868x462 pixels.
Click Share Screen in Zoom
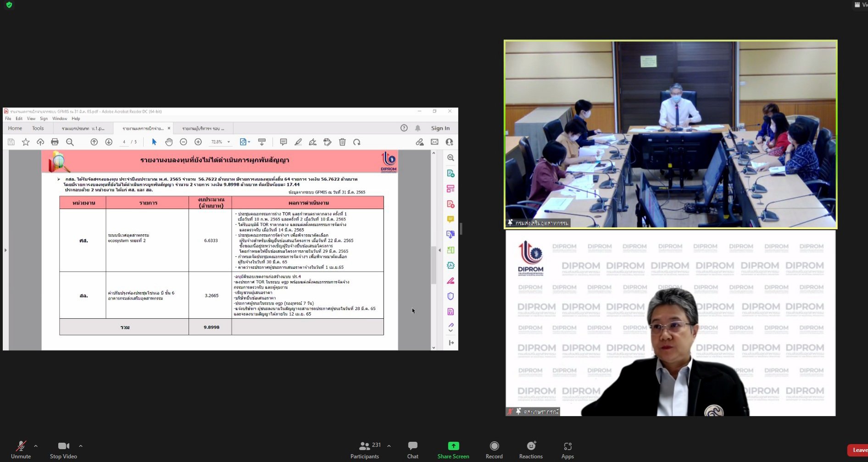click(x=453, y=450)
